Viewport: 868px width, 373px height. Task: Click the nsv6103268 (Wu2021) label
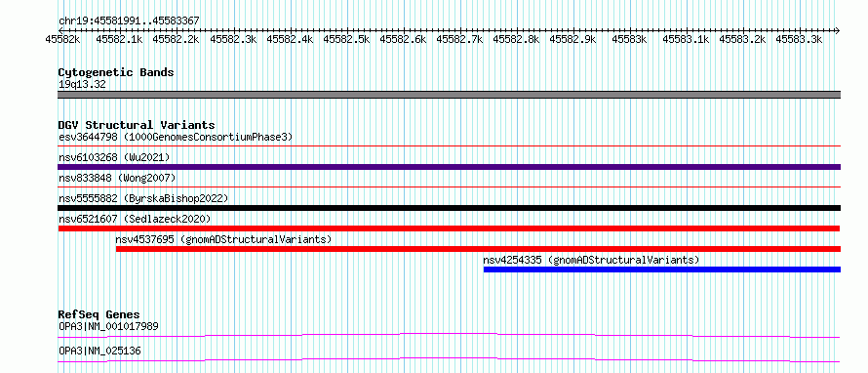click(x=114, y=157)
